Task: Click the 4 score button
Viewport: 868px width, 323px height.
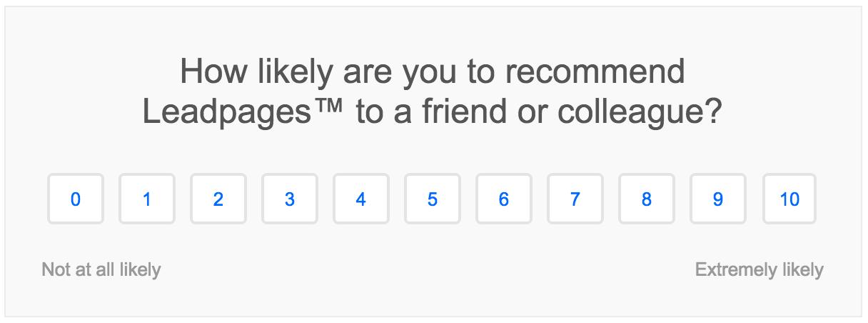Action: 361,199
